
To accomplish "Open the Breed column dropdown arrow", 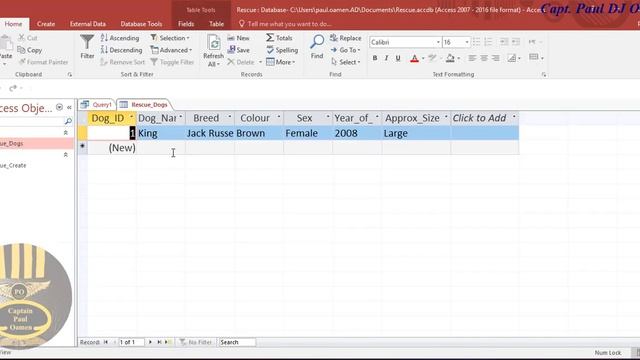I will pos(229,117).
